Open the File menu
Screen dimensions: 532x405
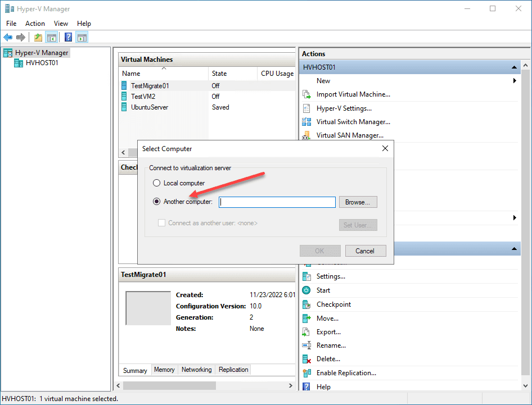click(11, 24)
